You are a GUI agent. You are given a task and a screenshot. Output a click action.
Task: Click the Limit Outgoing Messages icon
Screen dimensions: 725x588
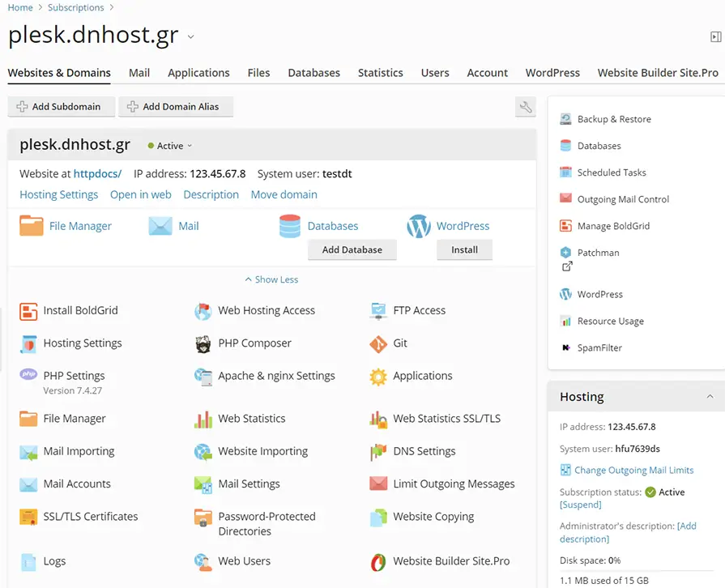378,484
